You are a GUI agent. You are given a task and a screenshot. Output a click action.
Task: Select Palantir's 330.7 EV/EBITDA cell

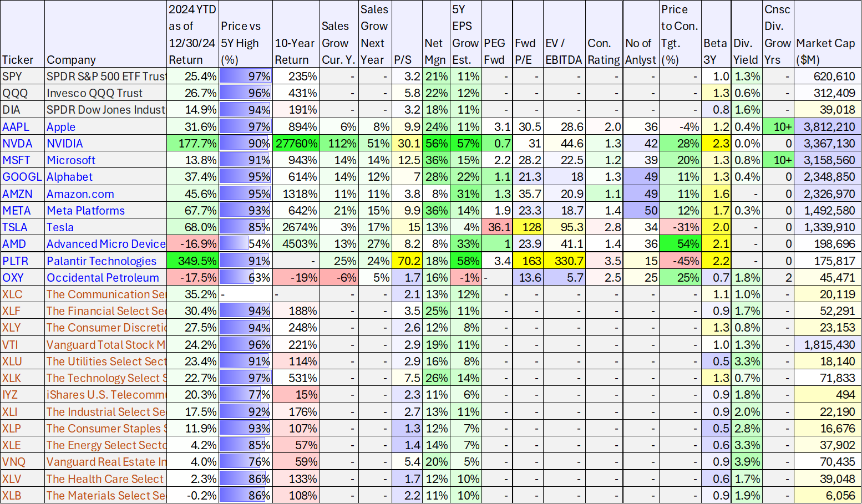[x=565, y=261]
